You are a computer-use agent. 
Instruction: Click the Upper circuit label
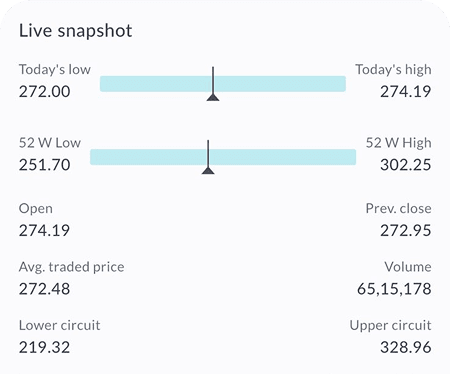point(390,325)
